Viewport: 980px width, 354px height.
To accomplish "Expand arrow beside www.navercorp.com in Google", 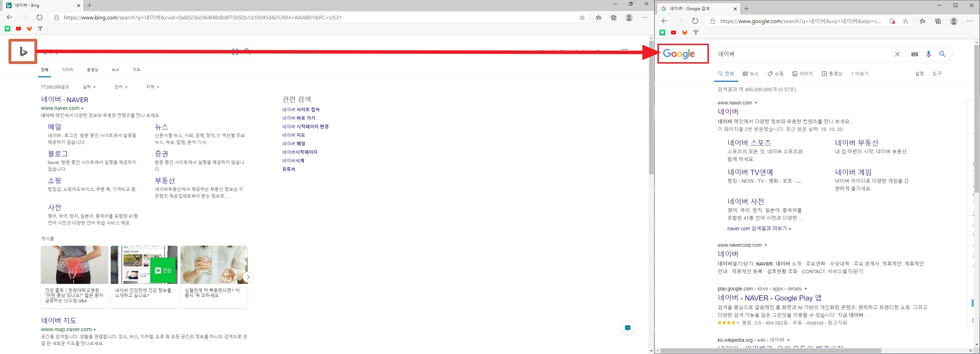I will tap(766, 245).
